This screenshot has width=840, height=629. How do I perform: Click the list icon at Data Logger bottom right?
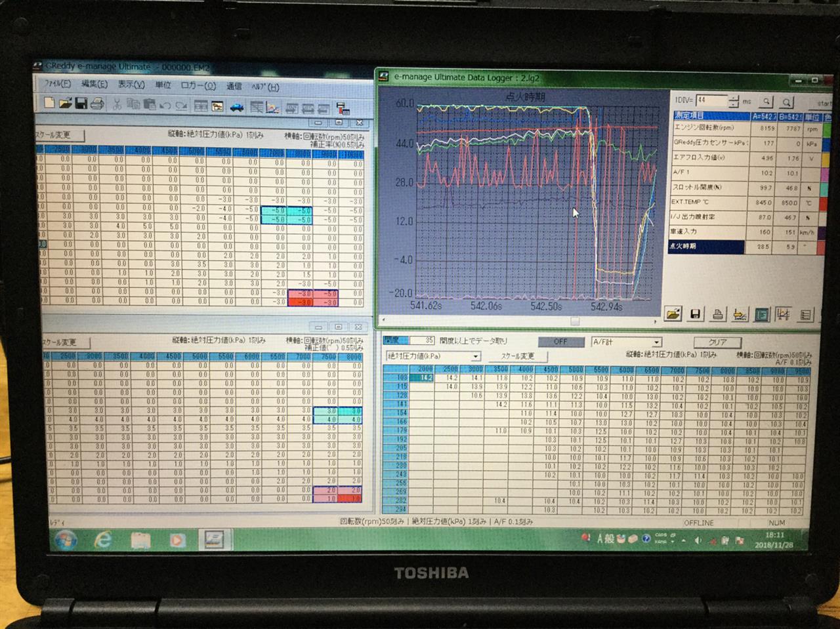coord(805,315)
